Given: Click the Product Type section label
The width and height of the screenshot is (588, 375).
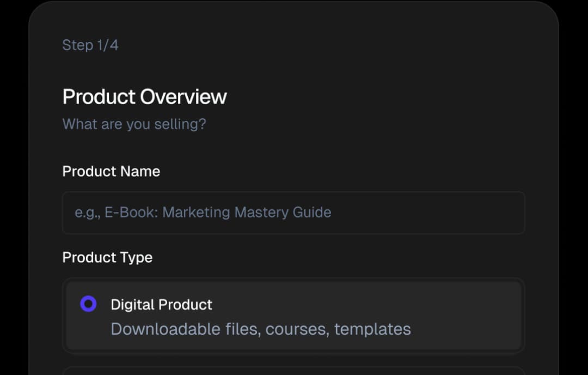Looking at the screenshot, I should pyautogui.click(x=107, y=257).
